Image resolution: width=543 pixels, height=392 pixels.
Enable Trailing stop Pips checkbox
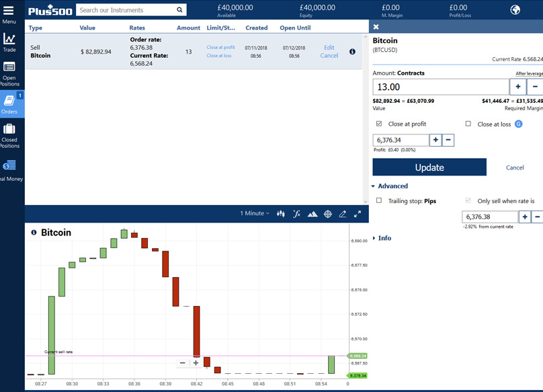tap(379, 200)
